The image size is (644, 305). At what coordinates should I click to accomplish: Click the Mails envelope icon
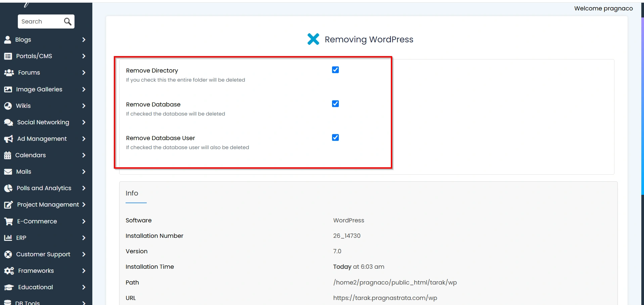point(8,172)
